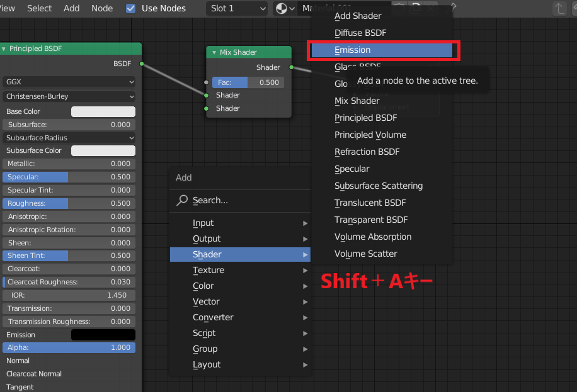Click the Sheen Tint slider
The width and height of the screenshot is (577, 392).
coord(69,255)
